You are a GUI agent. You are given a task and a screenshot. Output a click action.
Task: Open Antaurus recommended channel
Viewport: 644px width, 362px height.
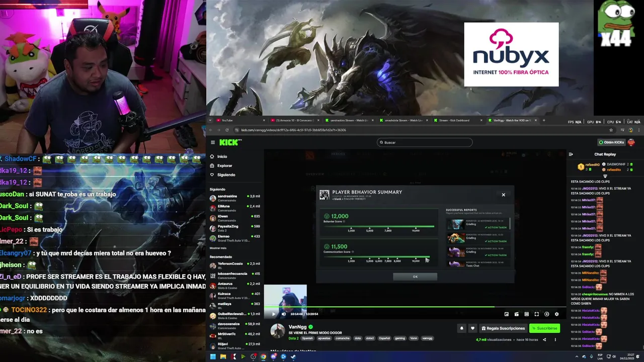235,286
